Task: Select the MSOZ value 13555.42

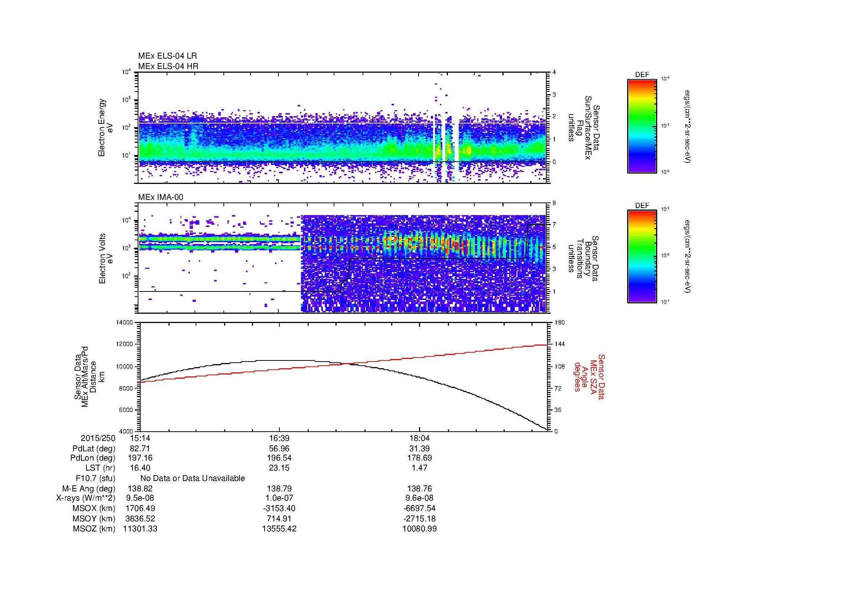Action: [x=279, y=529]
